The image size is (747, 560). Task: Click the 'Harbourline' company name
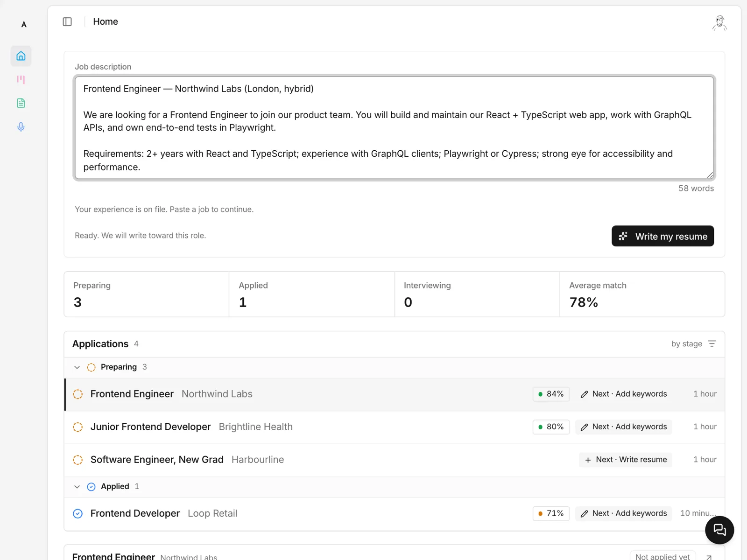(x=258, y=460)
